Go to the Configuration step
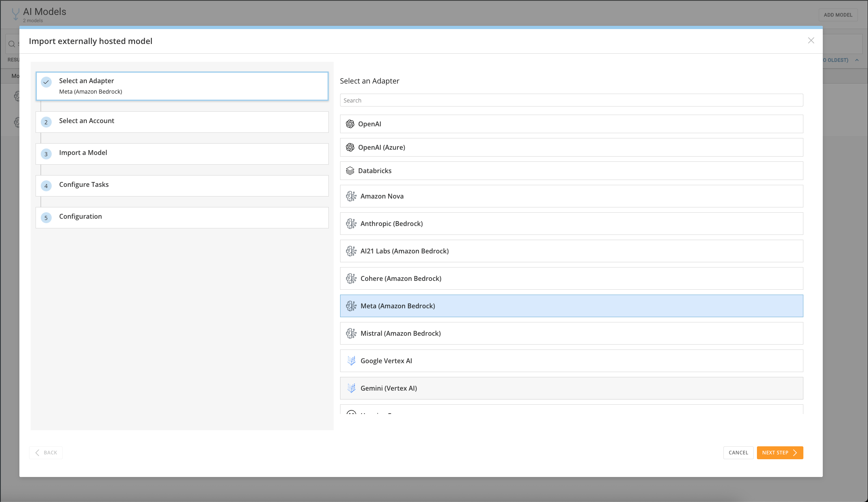 click(x=182, y=218)
